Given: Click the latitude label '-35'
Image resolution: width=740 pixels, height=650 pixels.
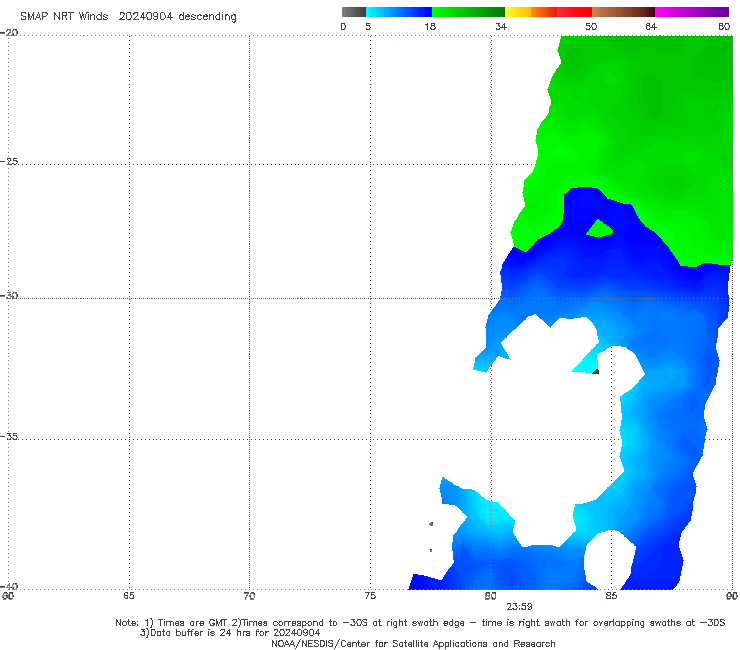Looking at the screenshot, I should click(x=9, y=436).
